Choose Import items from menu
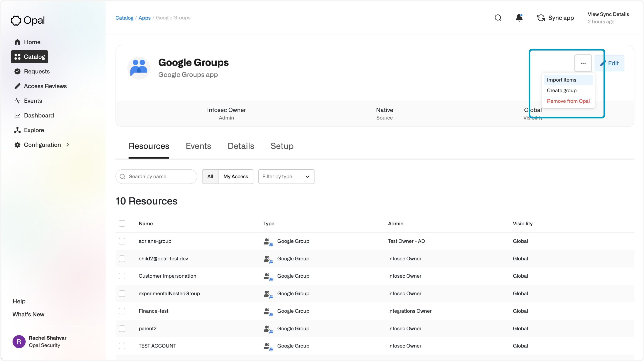The image size is (644, 361). (568, 80)
